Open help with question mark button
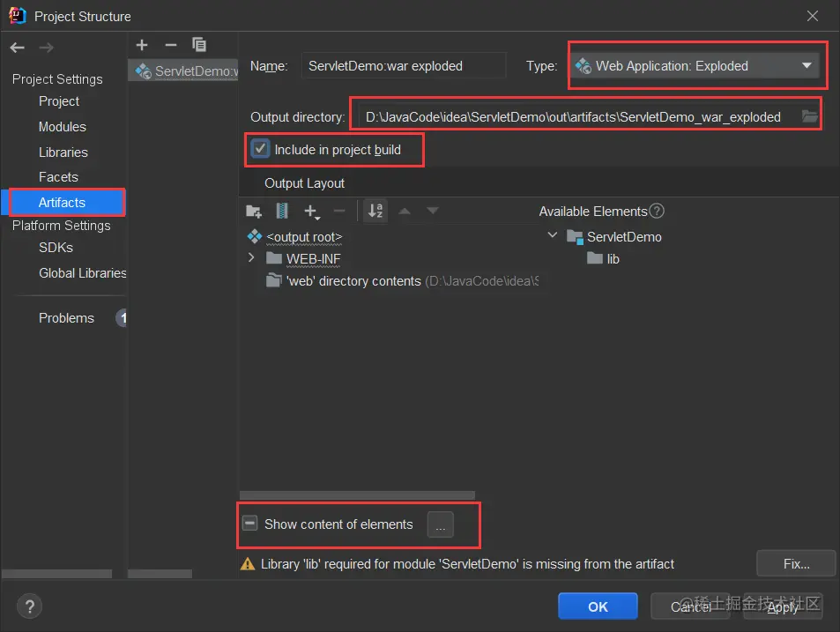Screen dimensions: 840x632 (29, 606)
